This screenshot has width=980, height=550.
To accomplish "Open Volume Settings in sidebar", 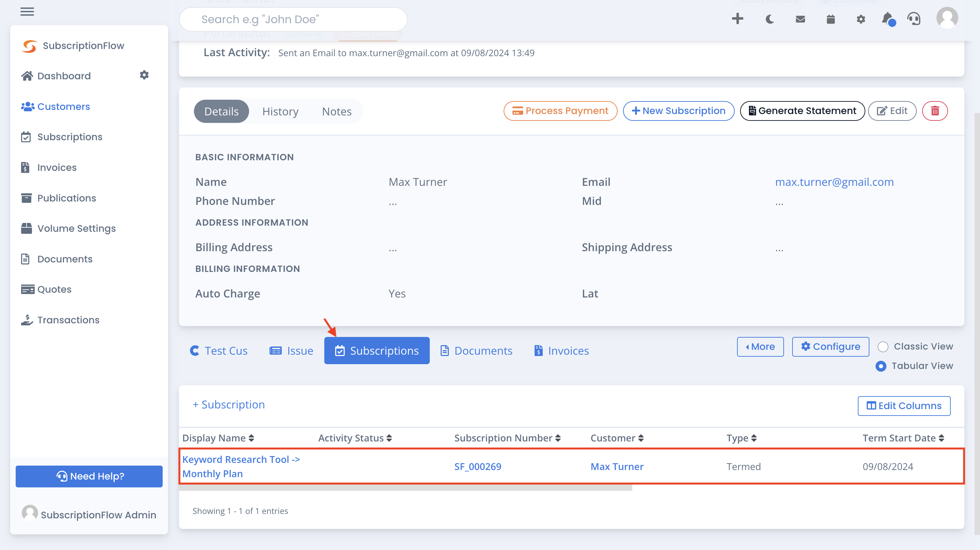I will (68, 228).
